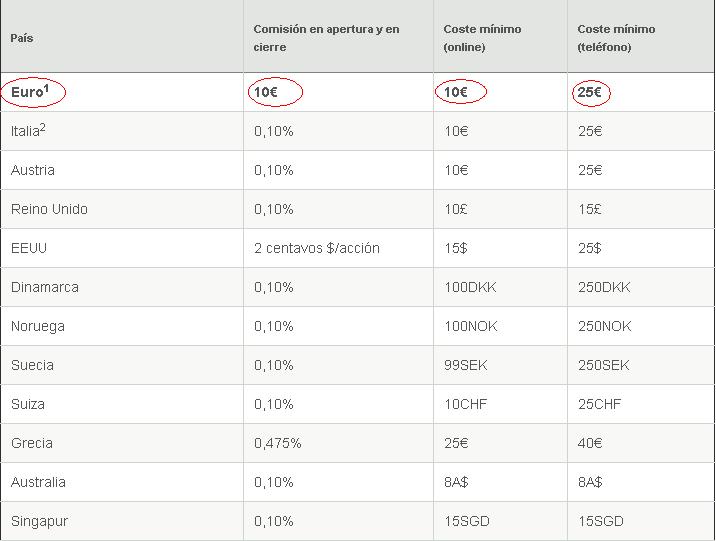Select the "Austria" country cell
The width and height of the screenshot is (716, 541).
pos(33,170)
